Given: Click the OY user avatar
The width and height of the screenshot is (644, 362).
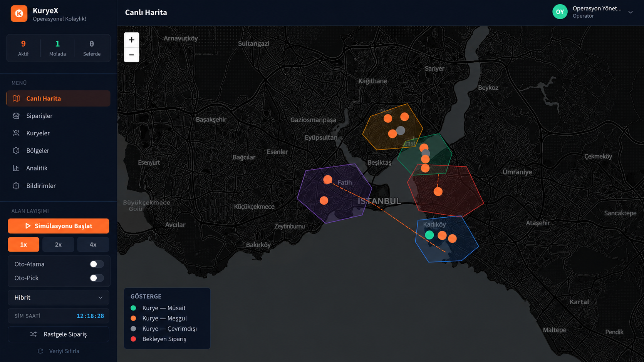Looking at the screenshot, I should (560, 12).
